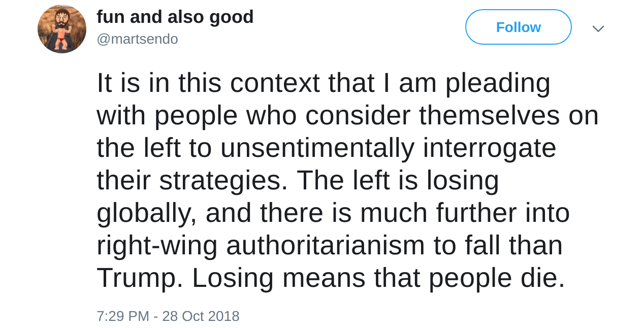Viewport: 644px width, 328px height.
Task: Click the '28 Oct 2018' date text
Action: 201,316
